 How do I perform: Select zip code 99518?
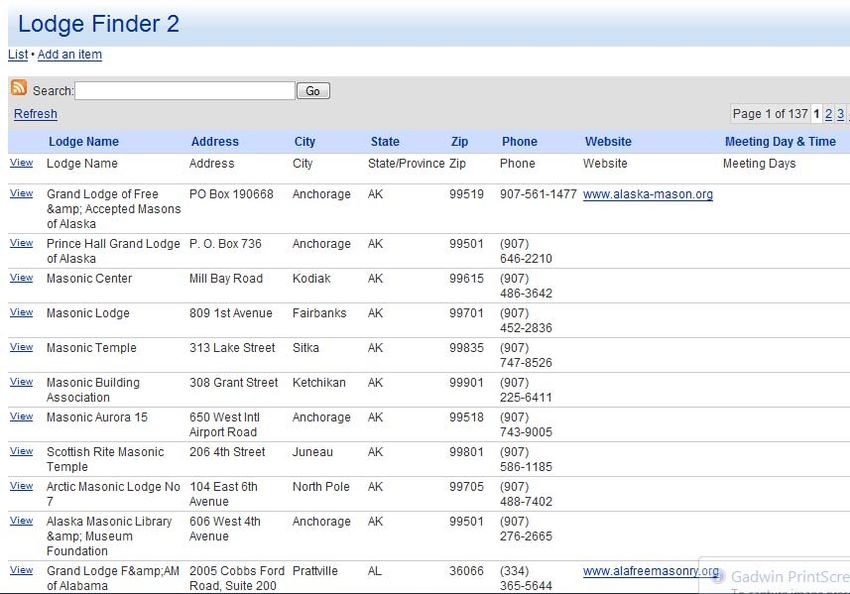click(x=466, y=417)
